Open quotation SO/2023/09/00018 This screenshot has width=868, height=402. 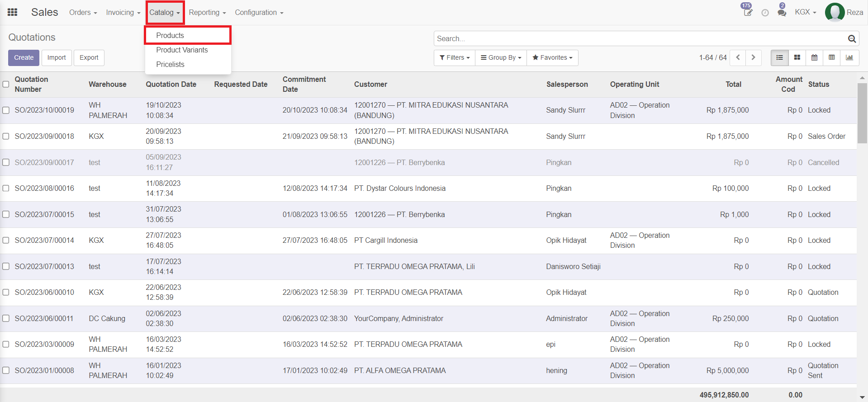(x=44, y=136)
